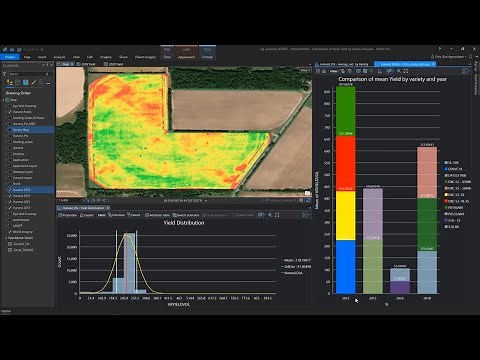
Task: Click first icon in variety chart toolbar
Action: tap(318, 71)
